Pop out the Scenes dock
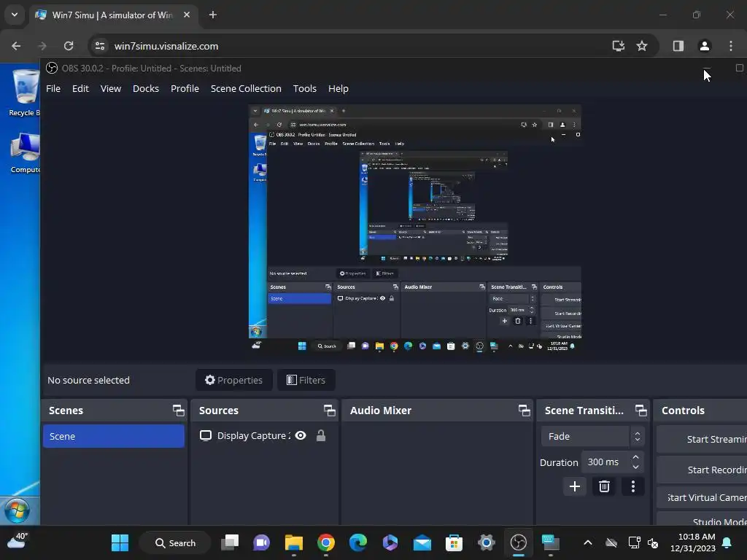747x560 pixels. click(178, 411)
